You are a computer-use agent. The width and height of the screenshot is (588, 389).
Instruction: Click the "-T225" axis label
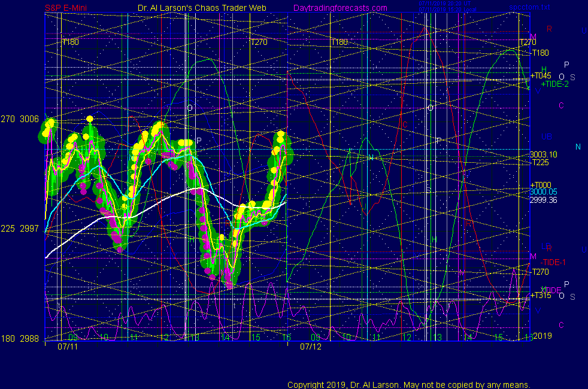coord(539,162)
